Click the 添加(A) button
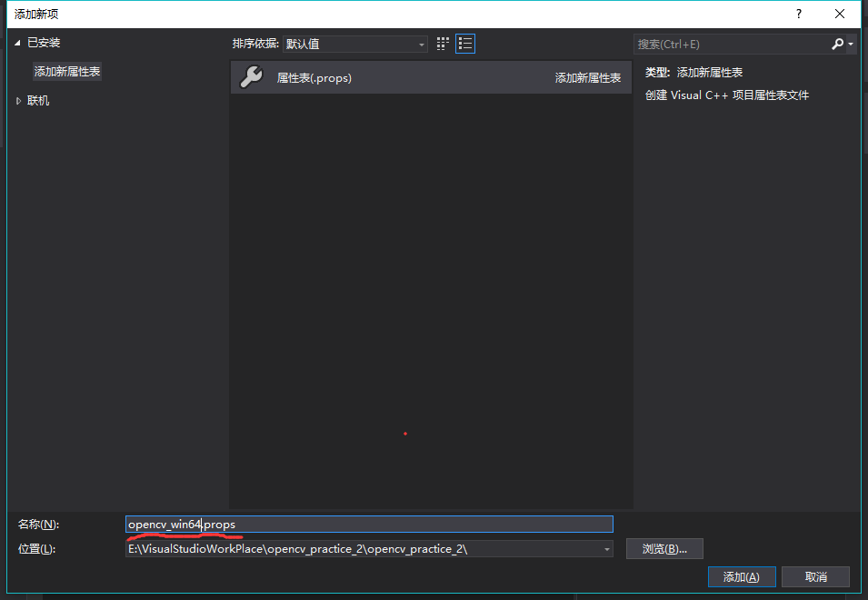 point(742,576)
